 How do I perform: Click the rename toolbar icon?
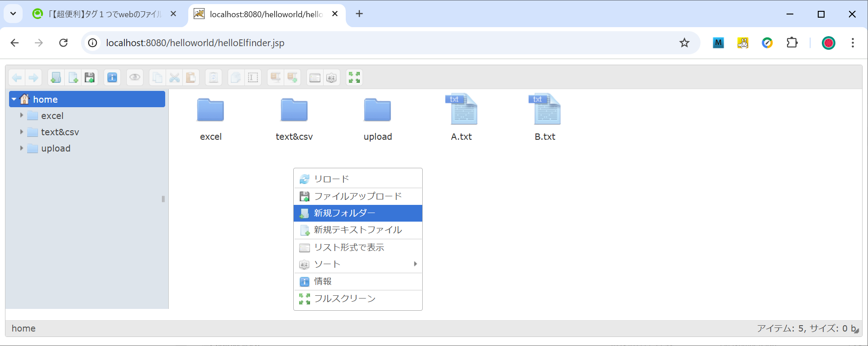[253, 78]
